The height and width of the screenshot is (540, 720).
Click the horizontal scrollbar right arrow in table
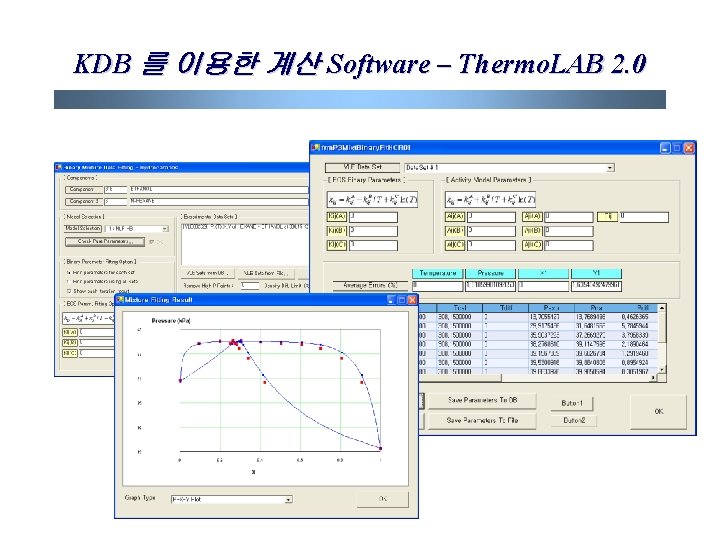(x=653, y=377)
